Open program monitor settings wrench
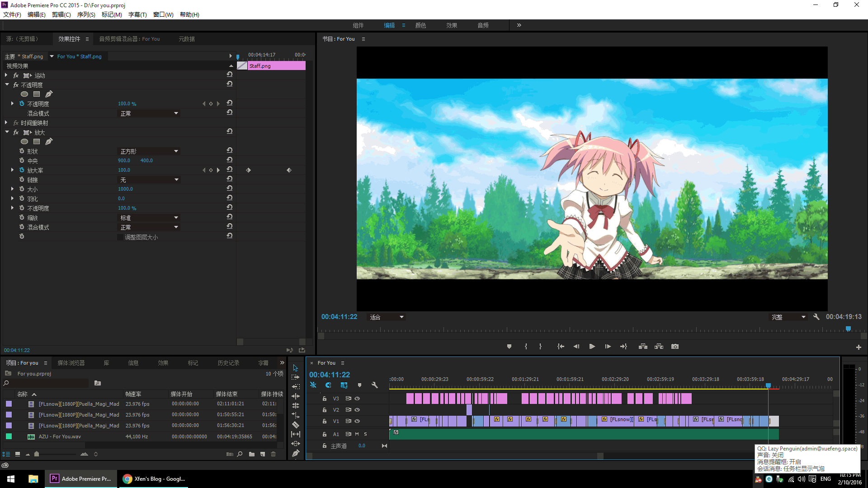Screen dimensions: 868x488 (816, 317)
